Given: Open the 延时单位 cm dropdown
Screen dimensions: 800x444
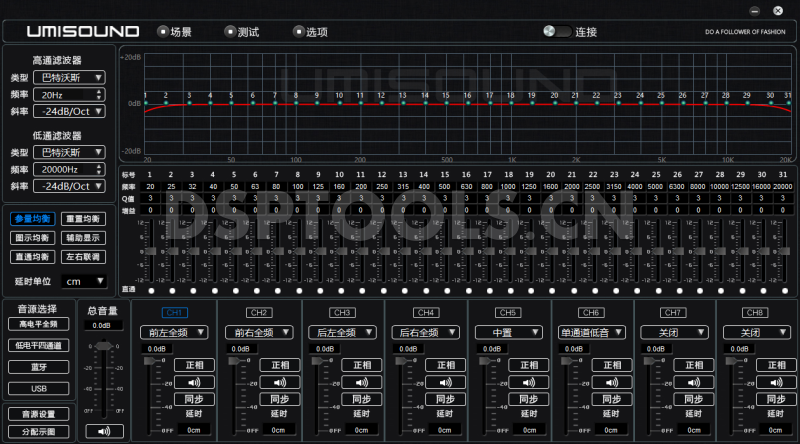Looking at the screenshot, I should pos(84,281).
